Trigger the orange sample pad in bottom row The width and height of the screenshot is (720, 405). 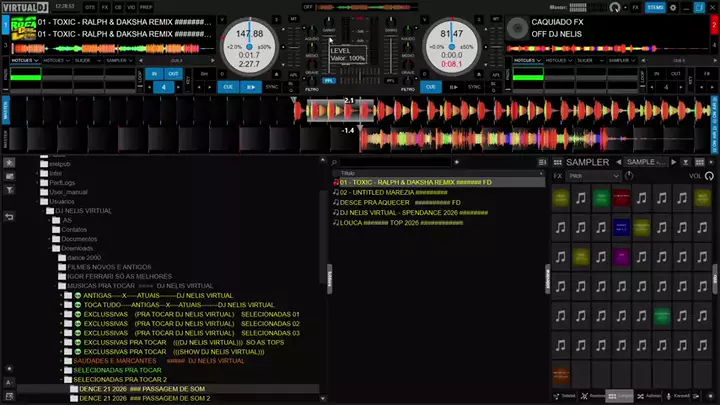coord(561,375)
